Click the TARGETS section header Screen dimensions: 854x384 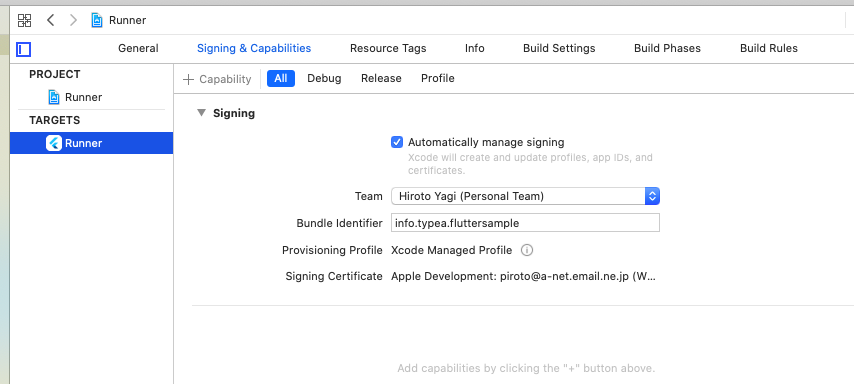54,120
